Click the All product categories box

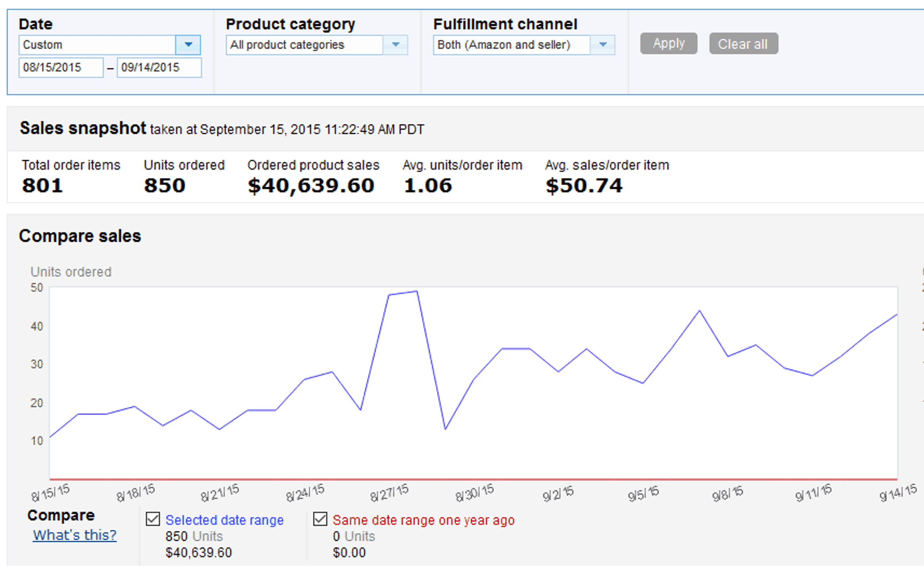(305, 45)
